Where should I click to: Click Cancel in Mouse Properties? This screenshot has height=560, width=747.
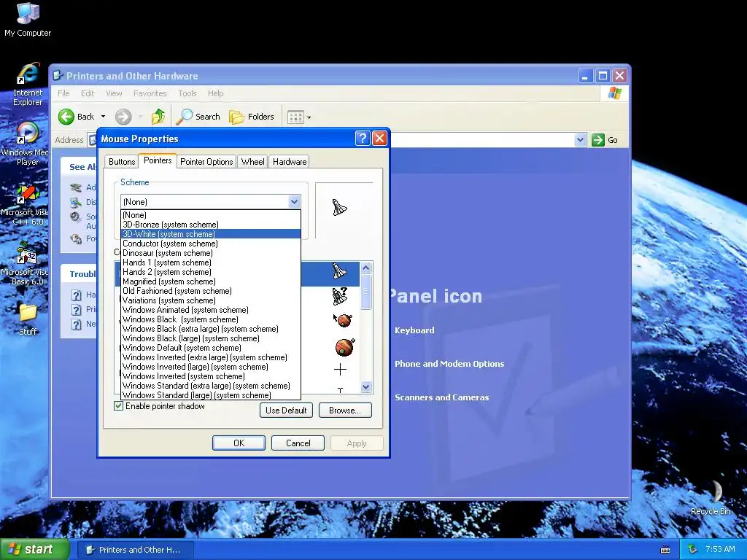(x=298, y=443)
